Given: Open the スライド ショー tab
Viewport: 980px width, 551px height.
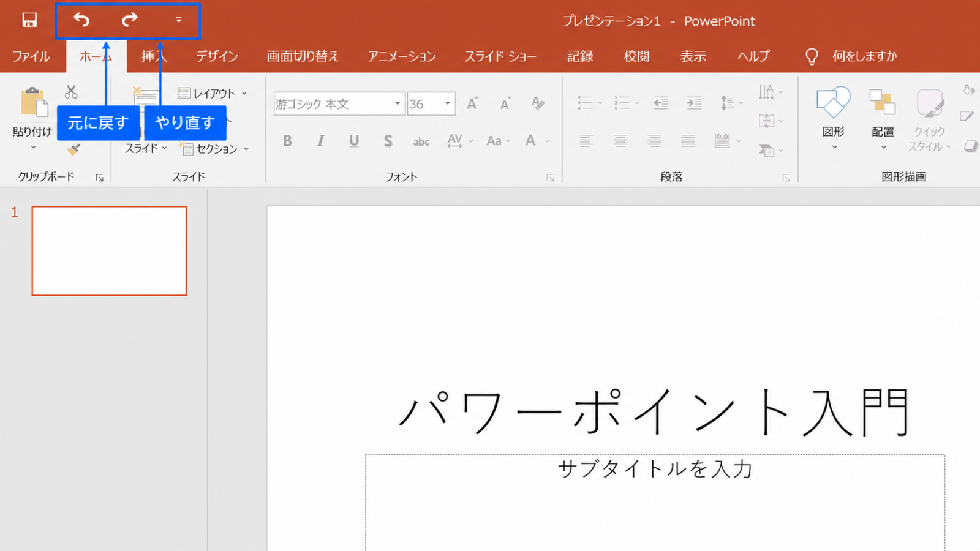Looking at the screenshot, I should point(500,56).
